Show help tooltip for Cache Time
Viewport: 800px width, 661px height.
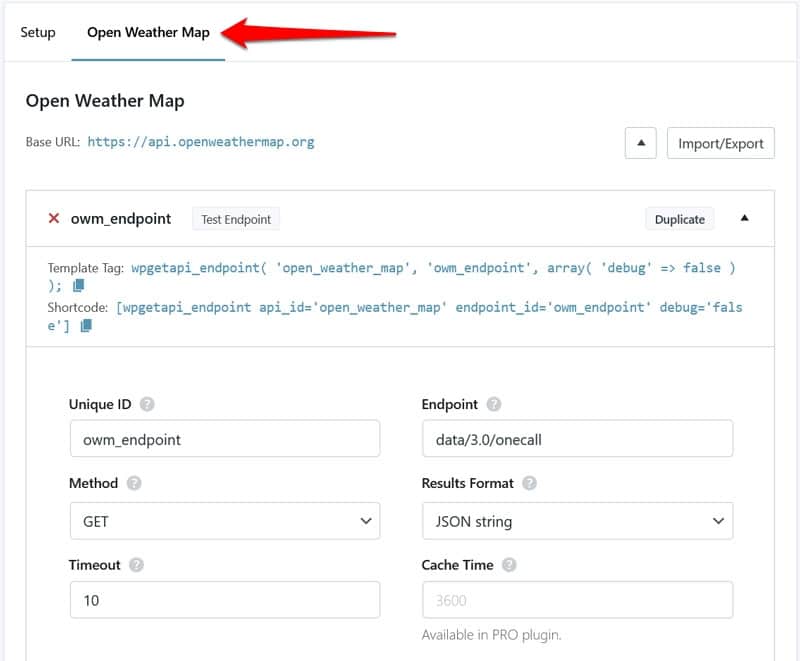click(x=509, y=565)
